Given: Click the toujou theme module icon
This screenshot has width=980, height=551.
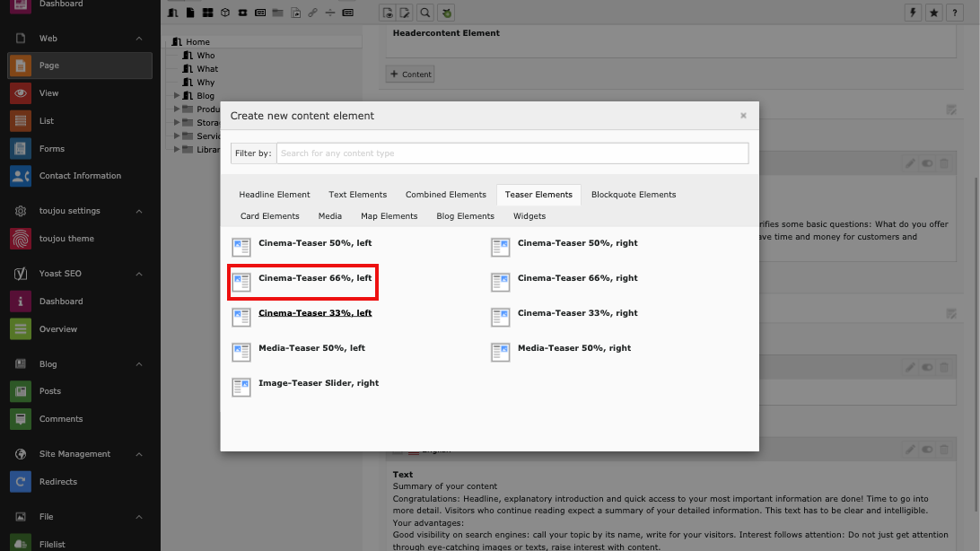Looking at the screenshot, I should 21,239.
